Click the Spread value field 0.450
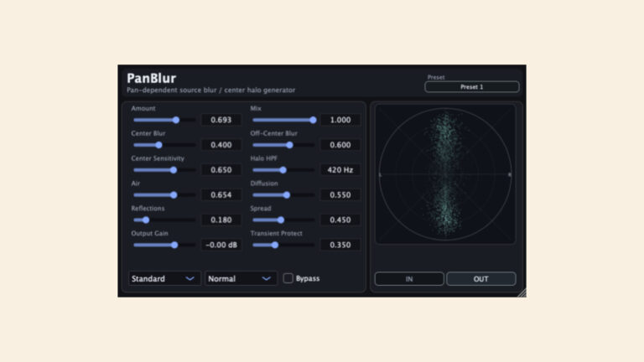 pyautogui.click(x=340, y=220)
